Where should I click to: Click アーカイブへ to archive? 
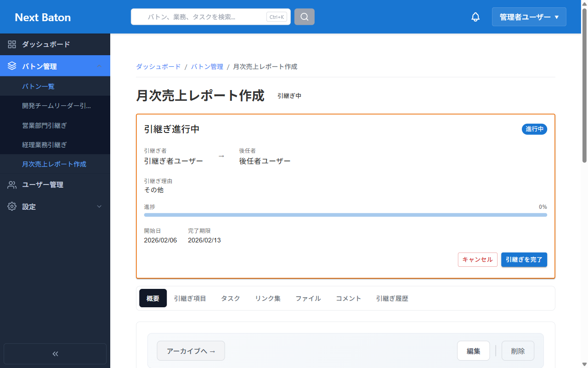point(191,350)
